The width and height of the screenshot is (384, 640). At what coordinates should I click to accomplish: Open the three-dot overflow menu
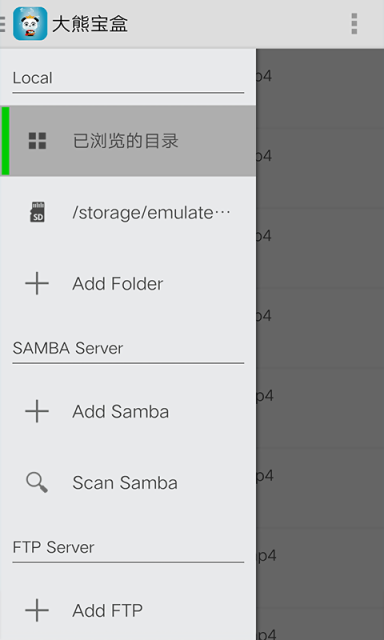pos(354,24)
